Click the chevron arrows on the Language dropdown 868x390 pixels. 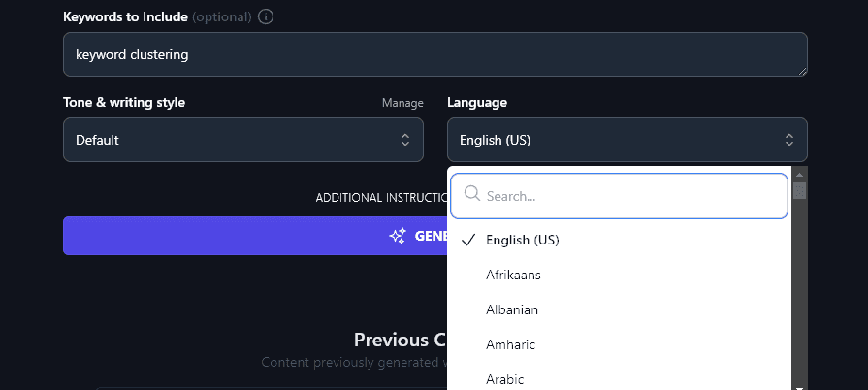[x=789, y=140]
